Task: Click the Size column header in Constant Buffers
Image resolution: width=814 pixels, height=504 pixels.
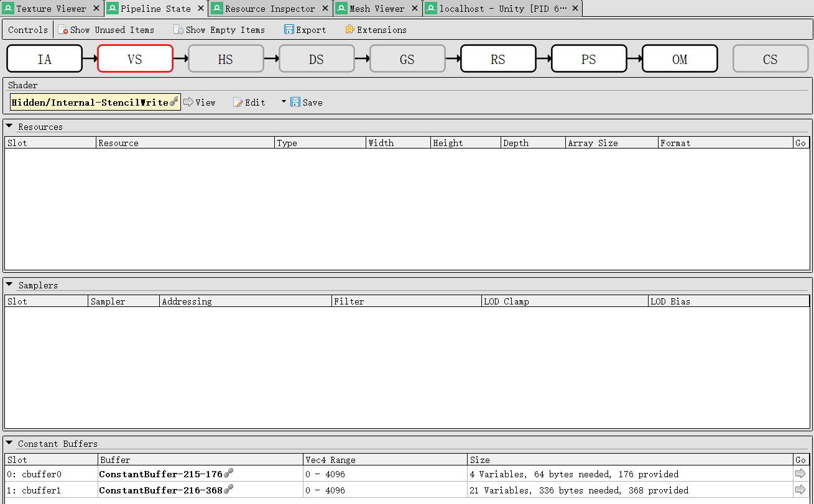Action: pyautogui.click(x=630, y=460)
